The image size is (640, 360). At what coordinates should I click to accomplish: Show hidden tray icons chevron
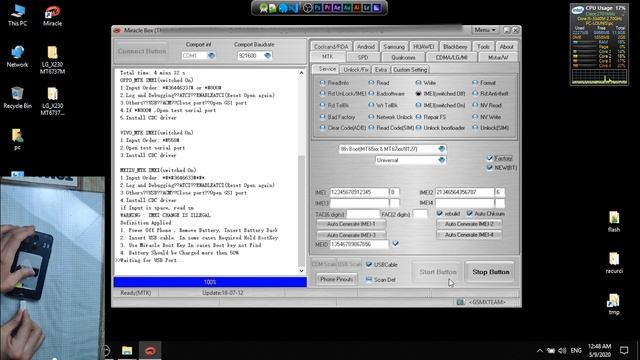[x=540, y=351]
